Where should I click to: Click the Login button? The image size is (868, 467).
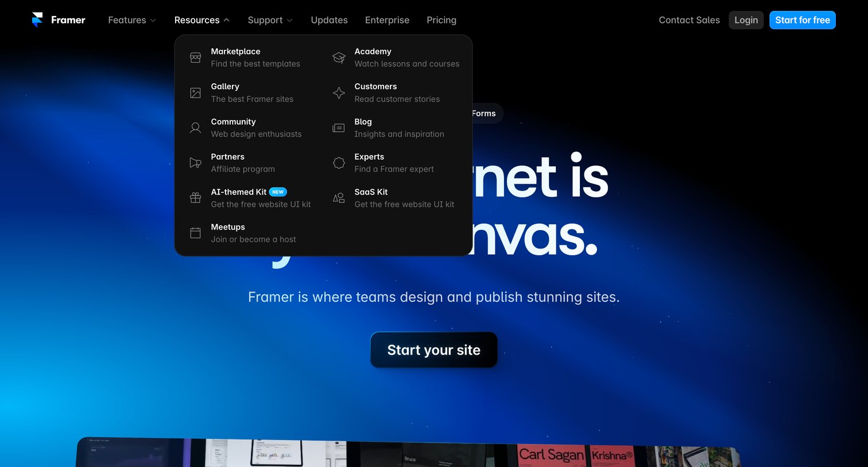746,20
